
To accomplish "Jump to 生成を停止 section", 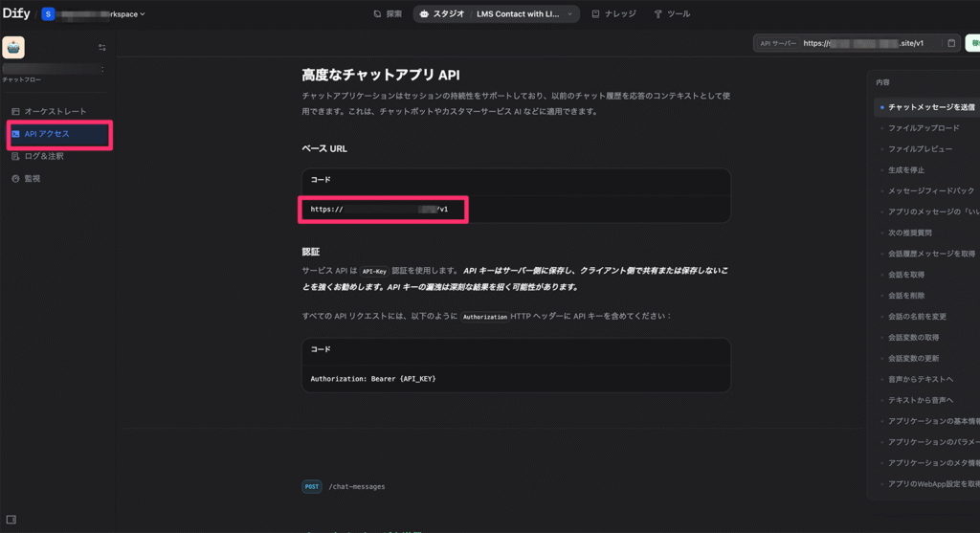I will point(906,170).
